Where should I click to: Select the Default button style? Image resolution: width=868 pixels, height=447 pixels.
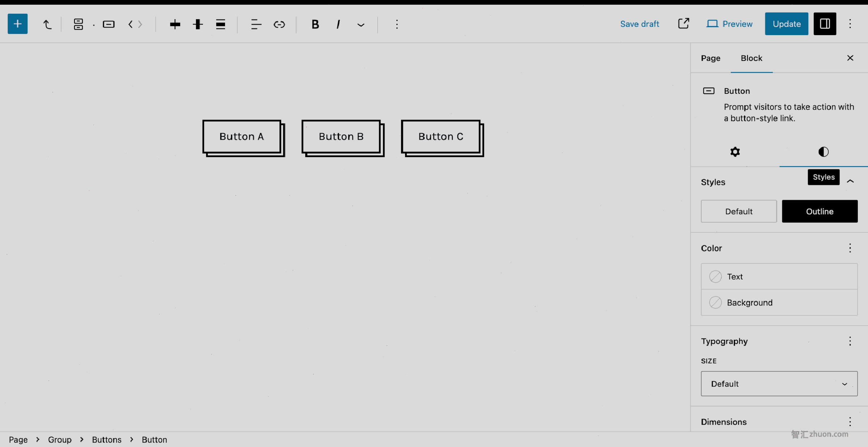739,211
